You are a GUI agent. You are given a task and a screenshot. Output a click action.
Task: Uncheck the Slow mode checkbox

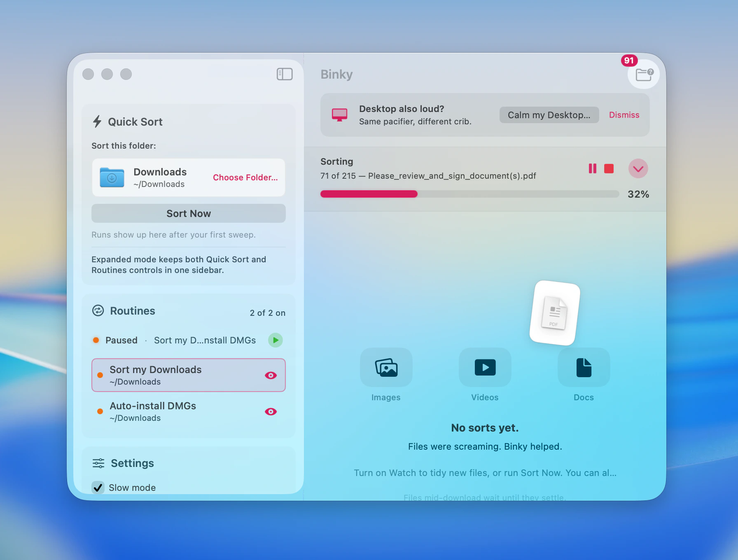[98, 488]
